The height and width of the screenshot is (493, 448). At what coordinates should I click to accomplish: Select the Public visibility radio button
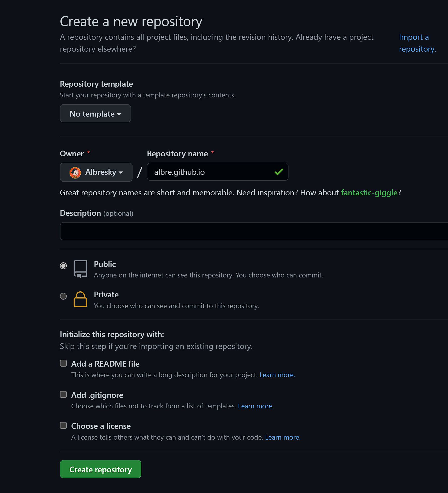click(x=63, y=266)
